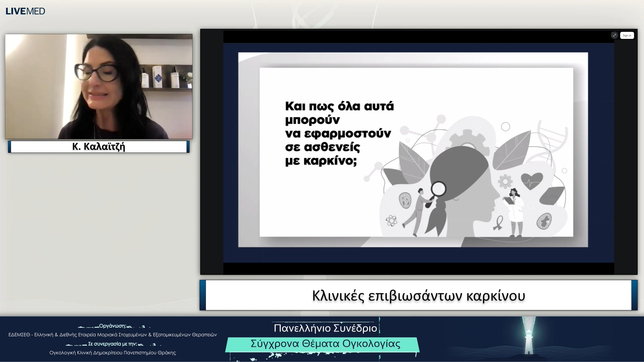Select the speaker's webcam video thumbnail

pyautogui.click(x=98, y=86)
